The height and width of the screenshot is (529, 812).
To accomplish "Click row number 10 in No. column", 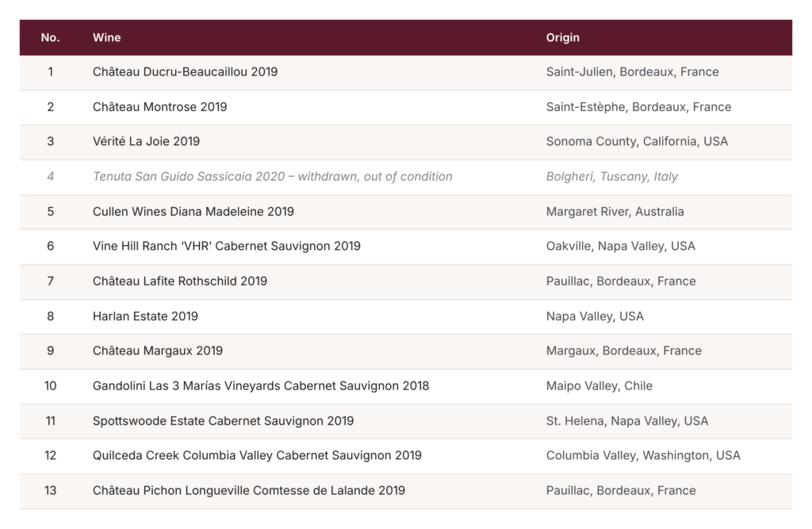I will (50, 386).
